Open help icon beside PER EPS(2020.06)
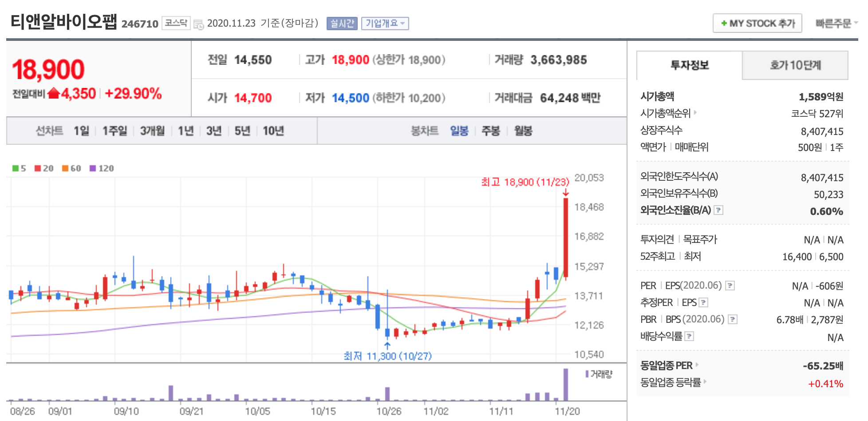Viewport: 868px width, 421px height. pos(730,286)
